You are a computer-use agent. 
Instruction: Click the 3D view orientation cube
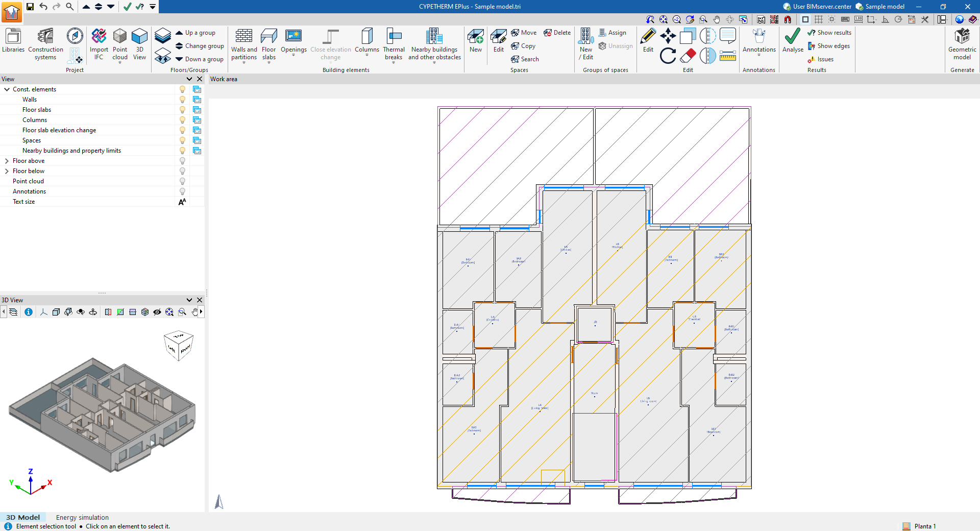click(178, 345)
